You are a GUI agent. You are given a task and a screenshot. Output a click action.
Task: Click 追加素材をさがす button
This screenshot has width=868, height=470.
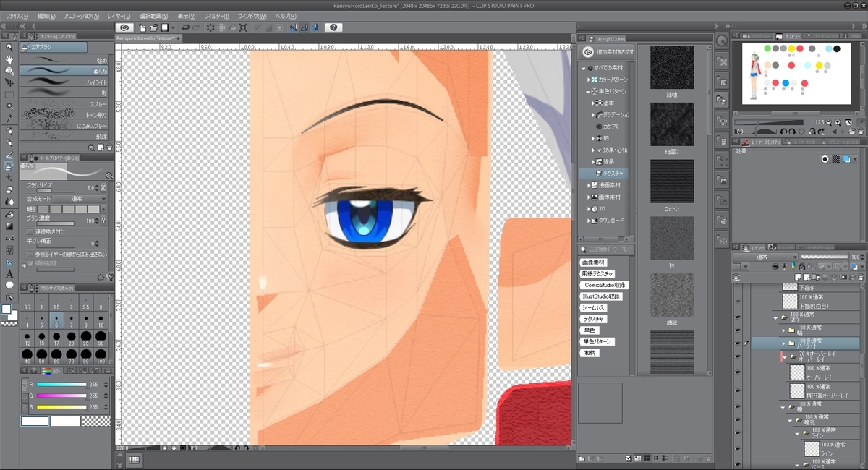click(608, 52)
